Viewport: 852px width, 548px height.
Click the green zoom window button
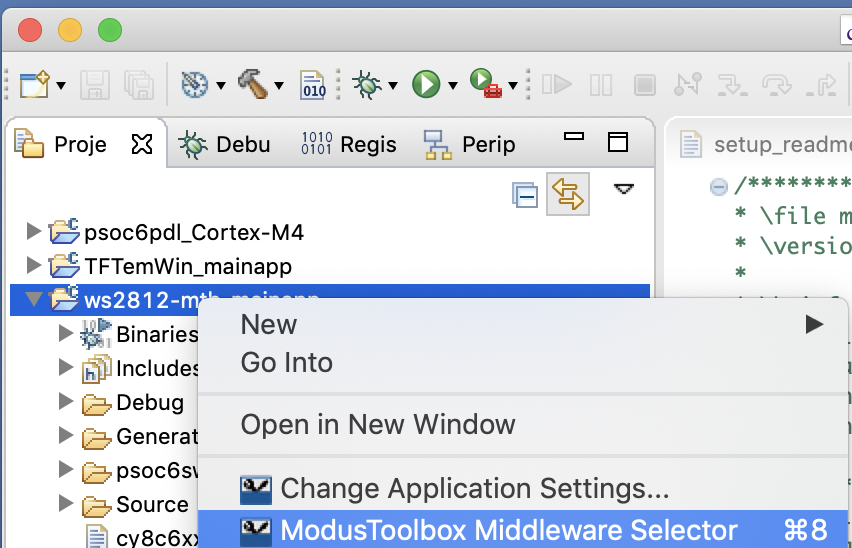110,30
